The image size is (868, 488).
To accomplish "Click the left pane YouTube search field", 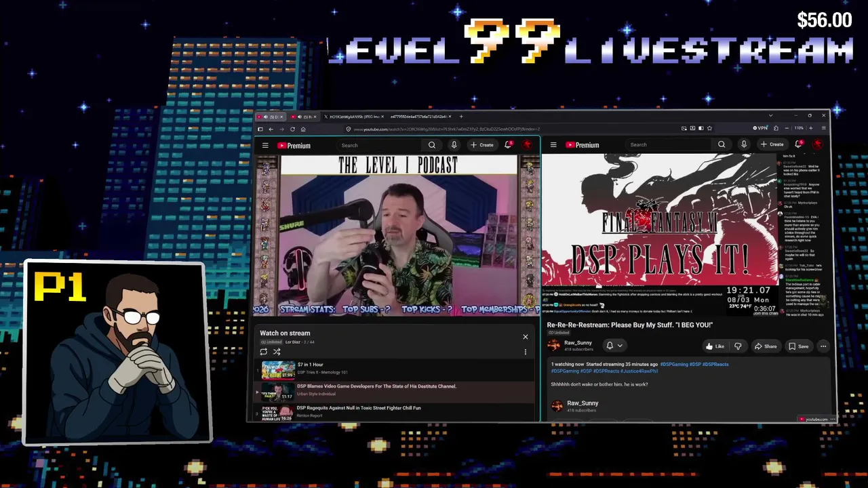I will [x=380, y=145].
